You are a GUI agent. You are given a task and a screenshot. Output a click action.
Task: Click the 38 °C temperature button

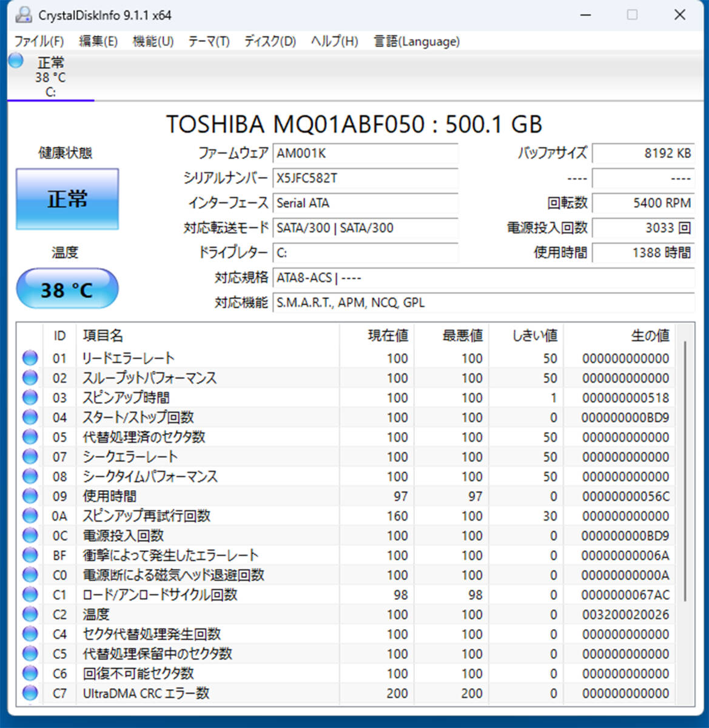(x=67, y=289)
